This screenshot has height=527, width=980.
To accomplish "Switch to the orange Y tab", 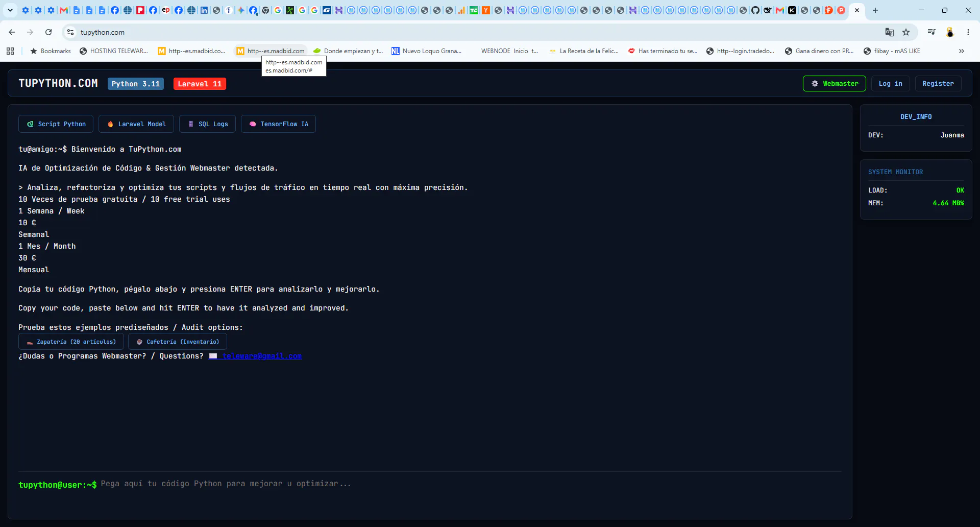I will point(486,10).
